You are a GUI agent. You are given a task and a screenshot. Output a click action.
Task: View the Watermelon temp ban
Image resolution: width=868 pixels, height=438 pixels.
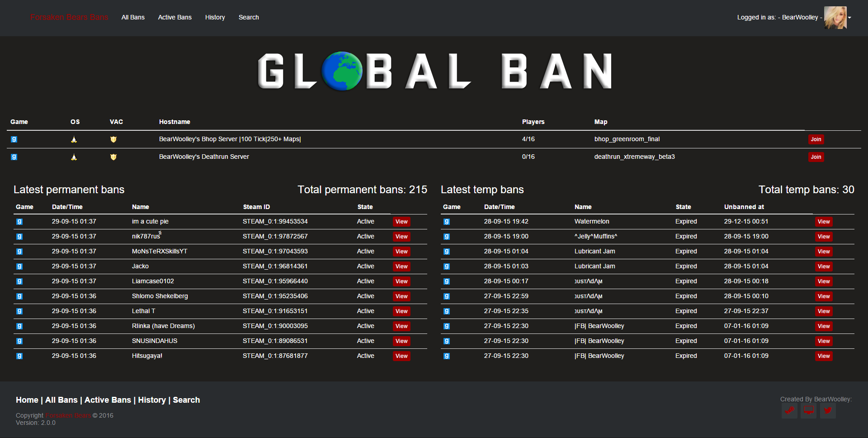tap(824, 222)
